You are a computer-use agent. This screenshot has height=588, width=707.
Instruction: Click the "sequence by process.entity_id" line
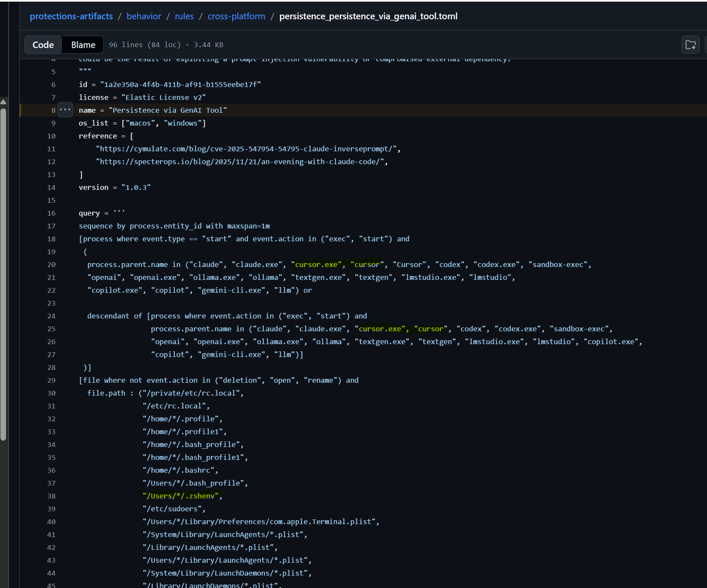(174, 226)
